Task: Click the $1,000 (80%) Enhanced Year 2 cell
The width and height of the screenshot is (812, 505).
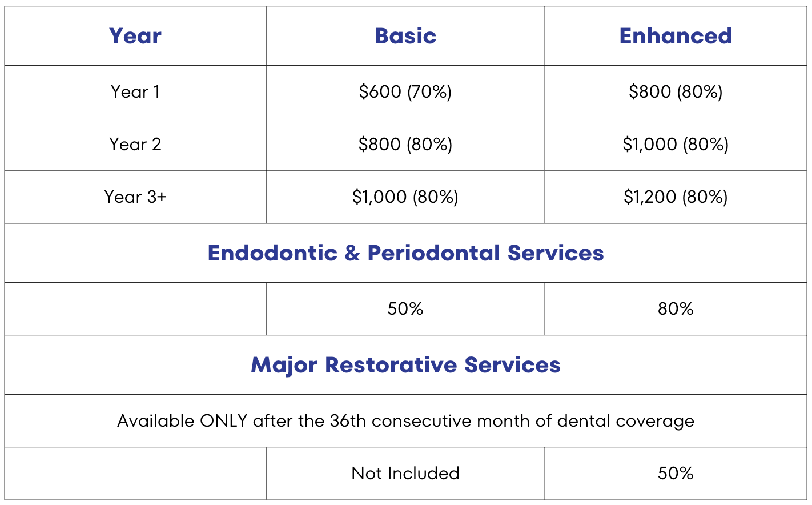Action: click(x=676, y=144)
